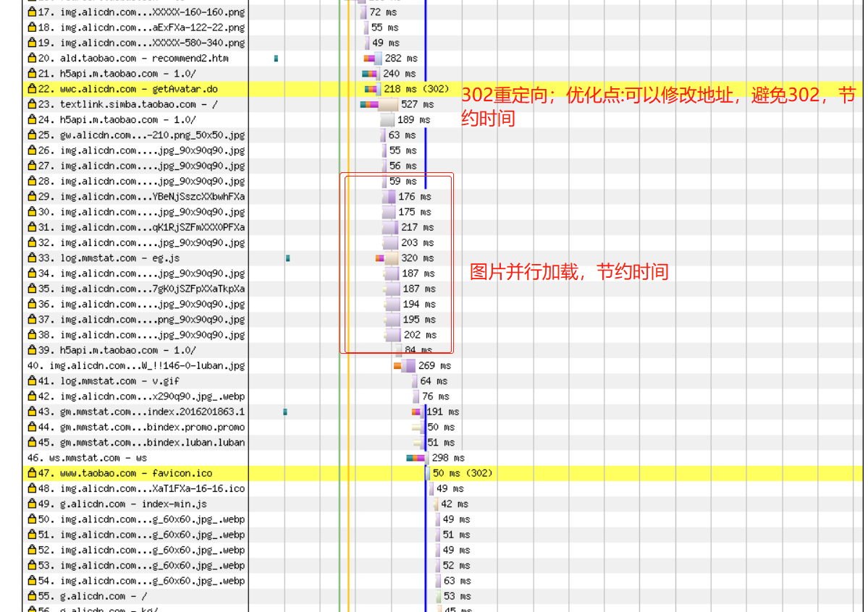Click the waterfall bar for request 23 textlink.simba

click(379, 104)
